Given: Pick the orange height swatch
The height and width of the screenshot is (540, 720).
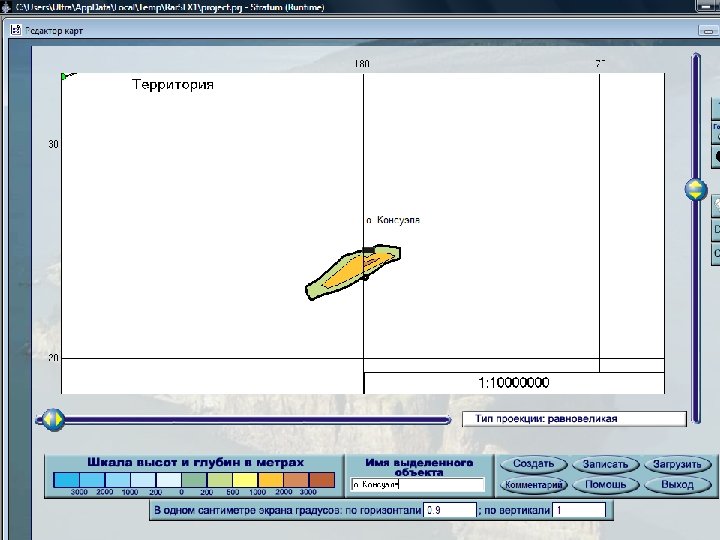Looking at the screenshot, I should tap(271, 480).
